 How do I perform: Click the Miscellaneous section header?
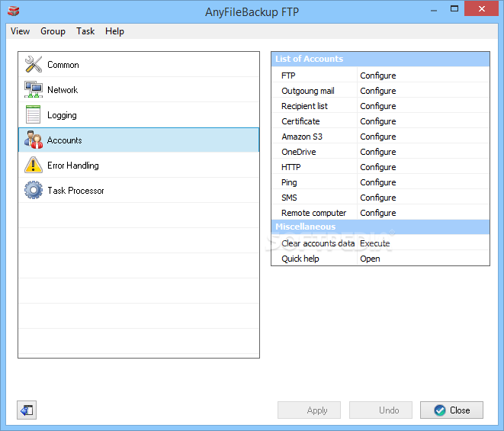(380, 227)
